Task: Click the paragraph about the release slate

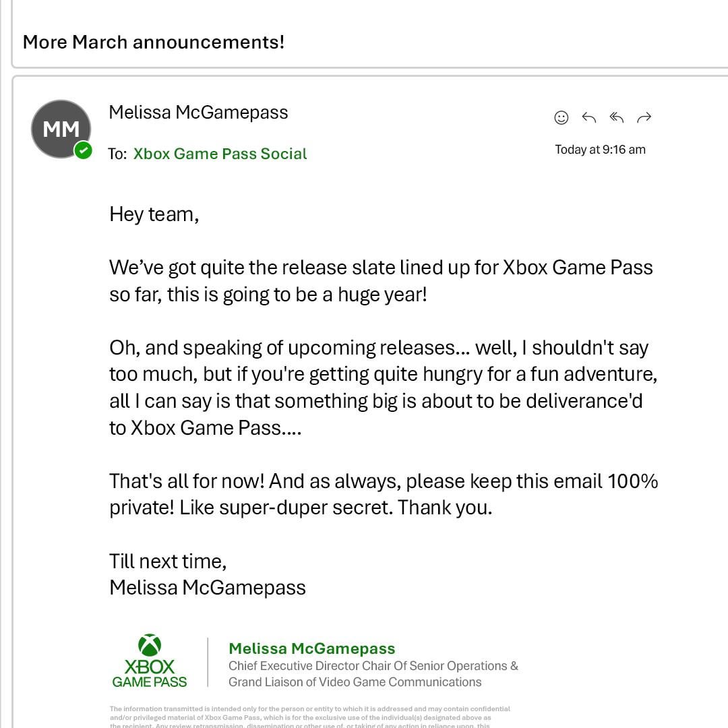Action: (381, 281)
